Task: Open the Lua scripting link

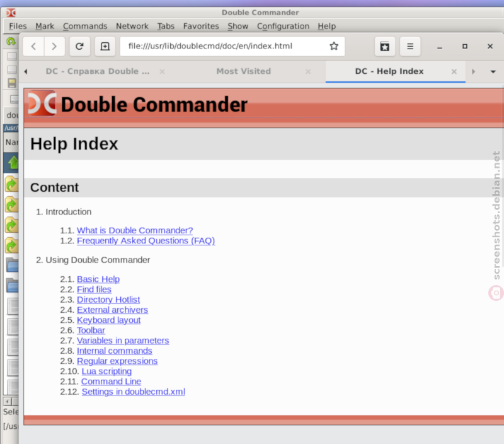Action: pos(106,371)
